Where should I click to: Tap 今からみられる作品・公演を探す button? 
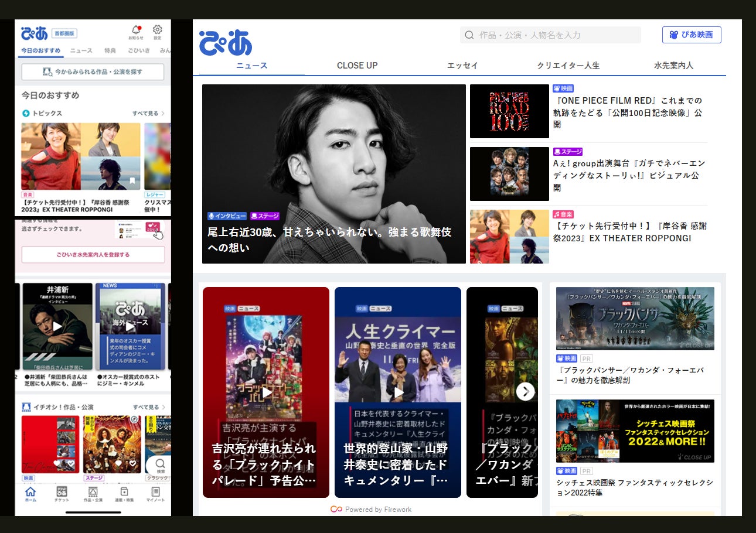(93, 72)
